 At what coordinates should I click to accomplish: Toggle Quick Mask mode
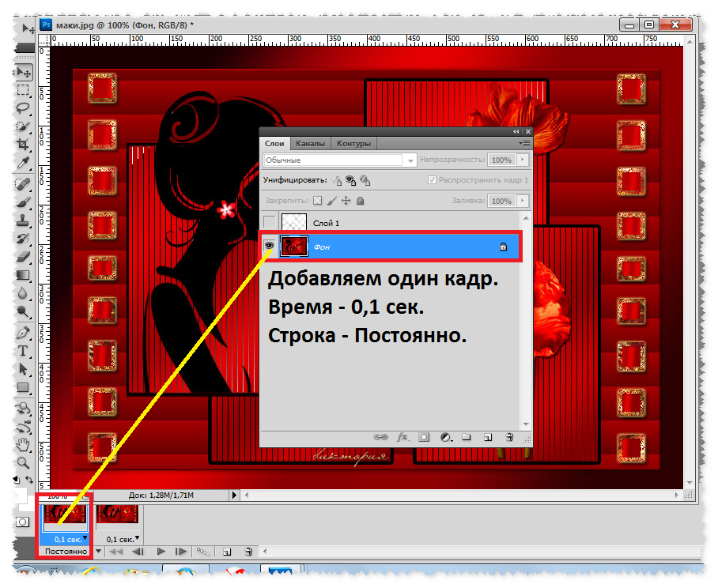(x=22, y=522)
